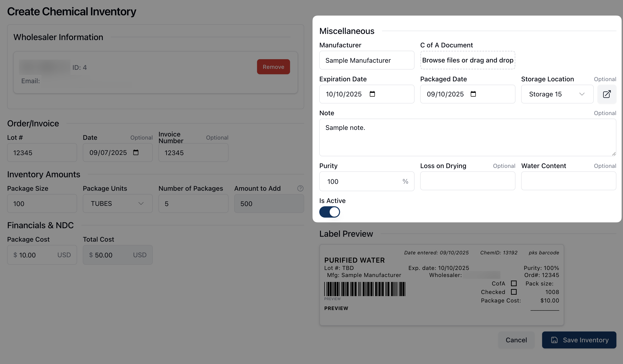Select the Loss on Drying field

pyautogui.click(x=468, y=181)
